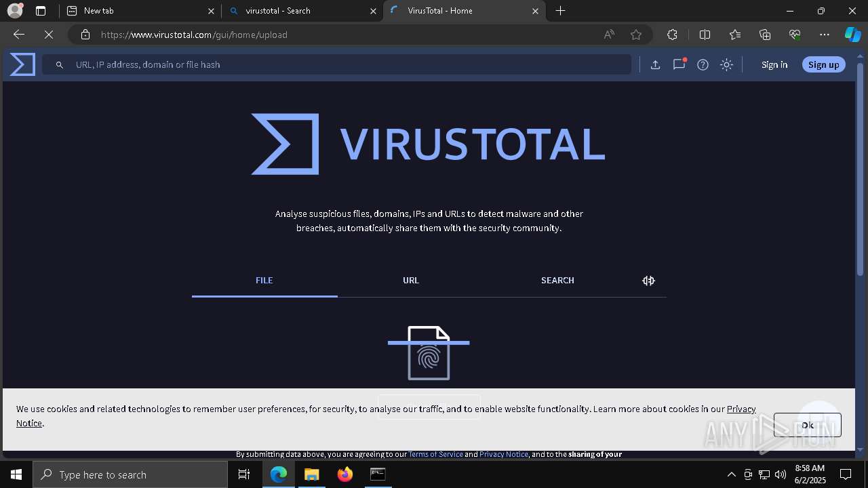Open the help question mark icon
This screenshot has height=488, width=868.
click(703, 64)
